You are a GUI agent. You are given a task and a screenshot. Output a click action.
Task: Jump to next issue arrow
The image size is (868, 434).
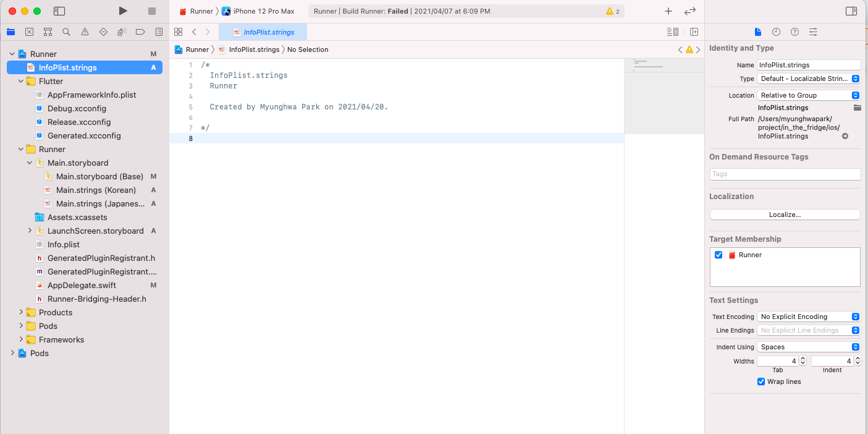698,49
